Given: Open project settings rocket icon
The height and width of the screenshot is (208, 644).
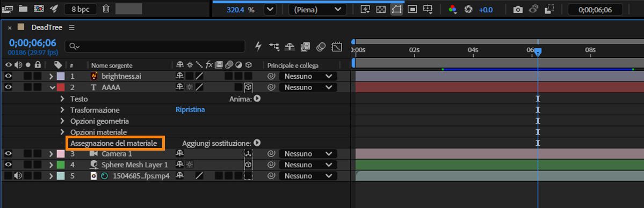Looking at the screenshot, I should coord(54,9).
